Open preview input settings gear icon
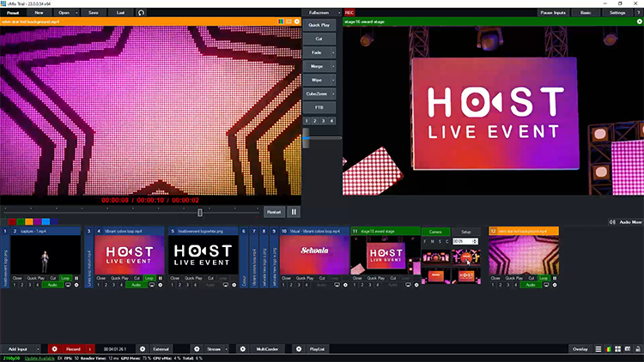The height and width of the screenshot is (362, 644). 296,21
